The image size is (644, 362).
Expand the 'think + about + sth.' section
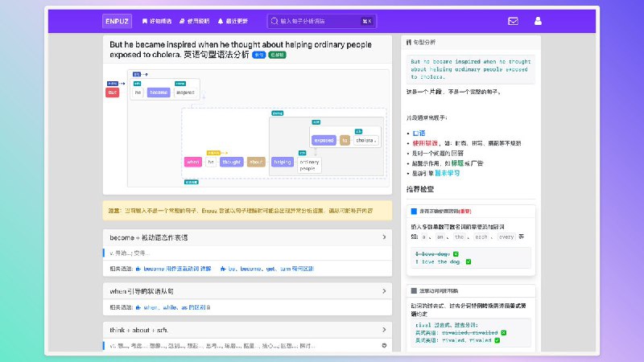point(247,330)
